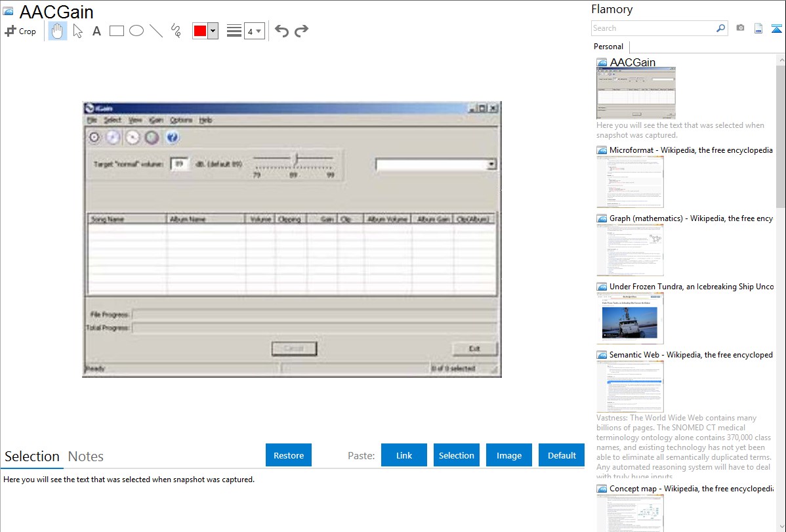Click the AACGain icon next to page title
The height and width of the screenshot is (532, 786).
click(8, 11)
